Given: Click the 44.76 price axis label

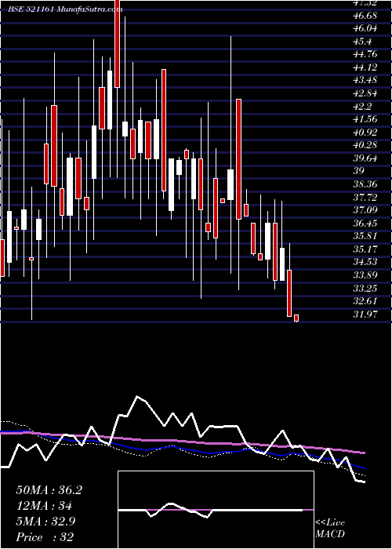Looking at the screenshot, I should [x=365, y=55].
